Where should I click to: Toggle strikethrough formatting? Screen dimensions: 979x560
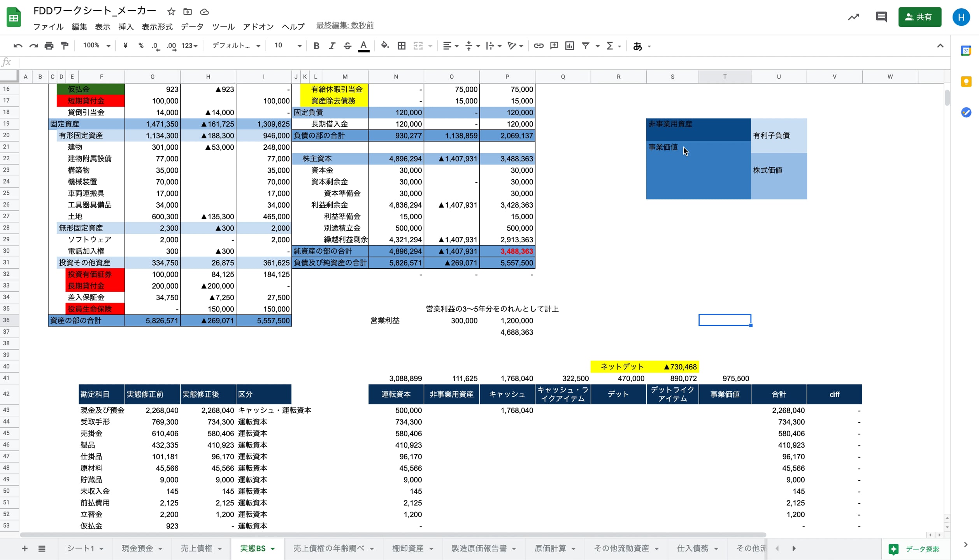pos(347,46)
